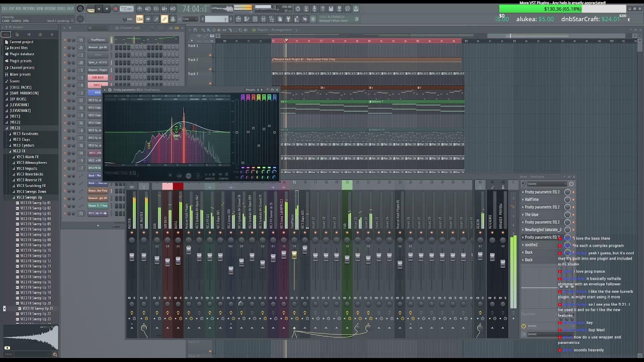
Task: Toggle mute light of TruePianos channel
Action: [x=65, y=40]
